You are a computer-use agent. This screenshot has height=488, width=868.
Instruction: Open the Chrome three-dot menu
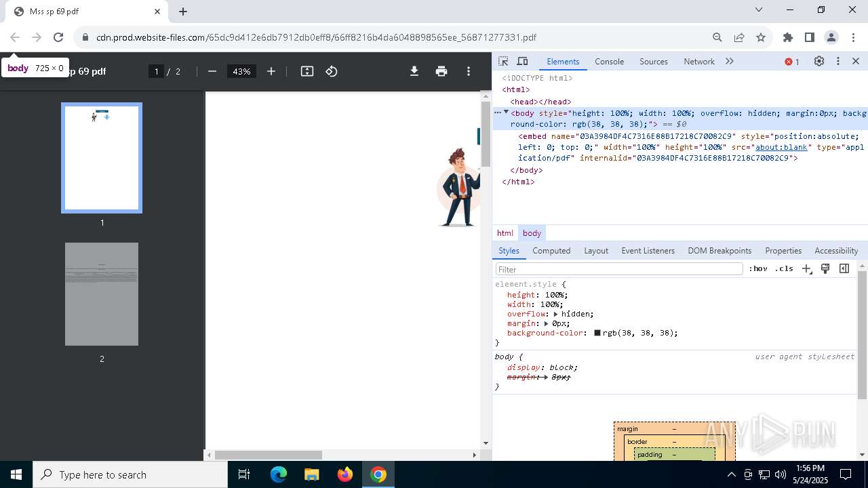(852, 37)
